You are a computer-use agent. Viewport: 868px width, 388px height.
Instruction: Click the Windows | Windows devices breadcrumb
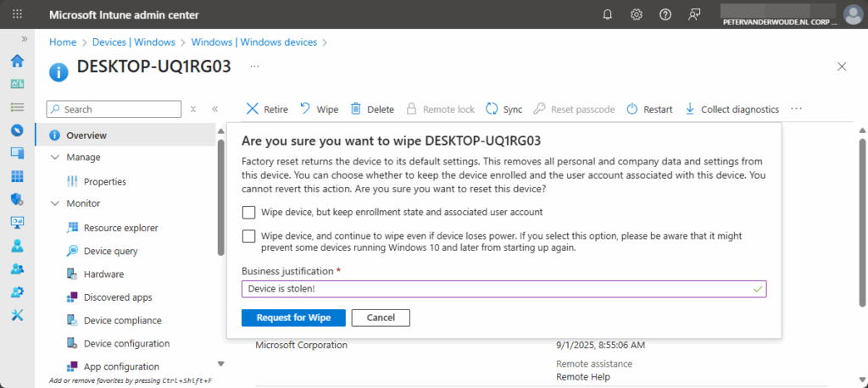click(x=254, y=42)
